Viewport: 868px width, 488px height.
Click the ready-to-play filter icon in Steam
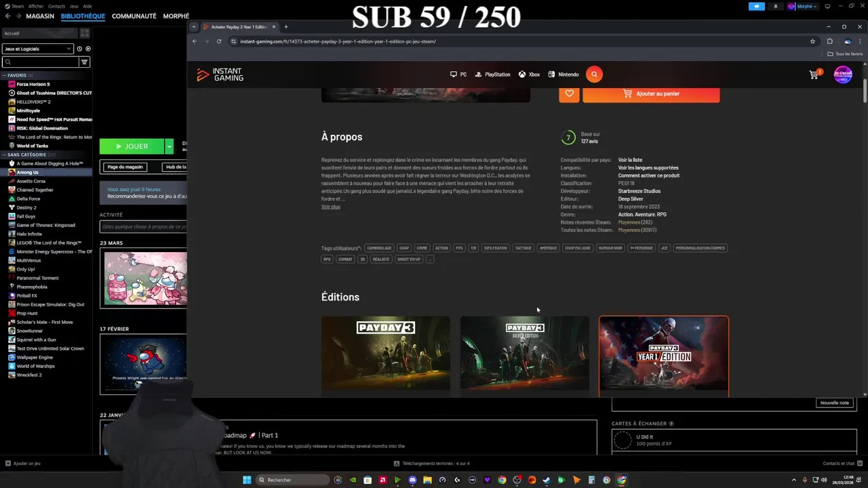(88, 49)
